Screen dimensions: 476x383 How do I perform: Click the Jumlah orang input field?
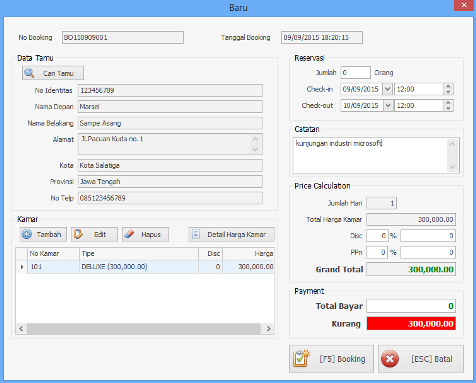tap(355, 72)
